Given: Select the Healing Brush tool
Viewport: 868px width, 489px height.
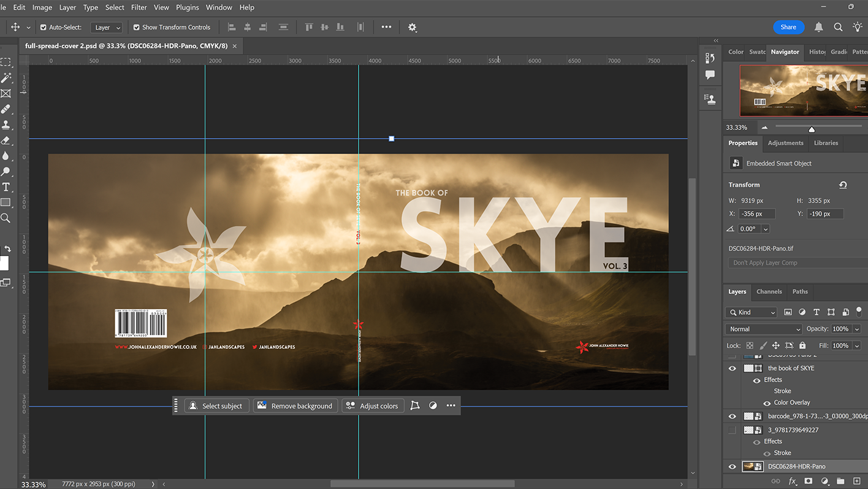Looking at the screenshot, I should [x=6, y=109].
